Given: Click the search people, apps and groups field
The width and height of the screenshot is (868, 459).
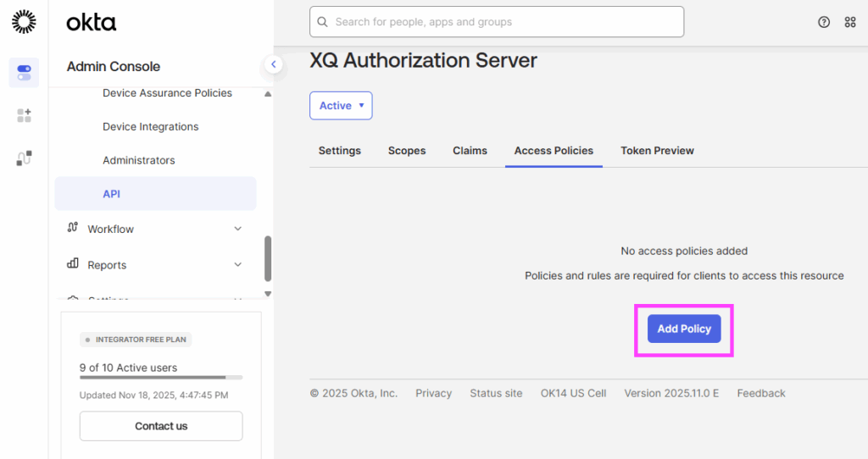Looking at the screenshot, I should 497,22.
